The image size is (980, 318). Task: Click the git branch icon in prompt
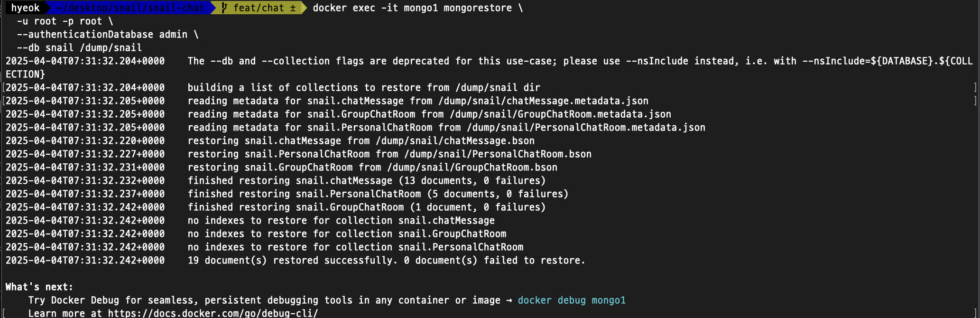click(x=224, y=8)
